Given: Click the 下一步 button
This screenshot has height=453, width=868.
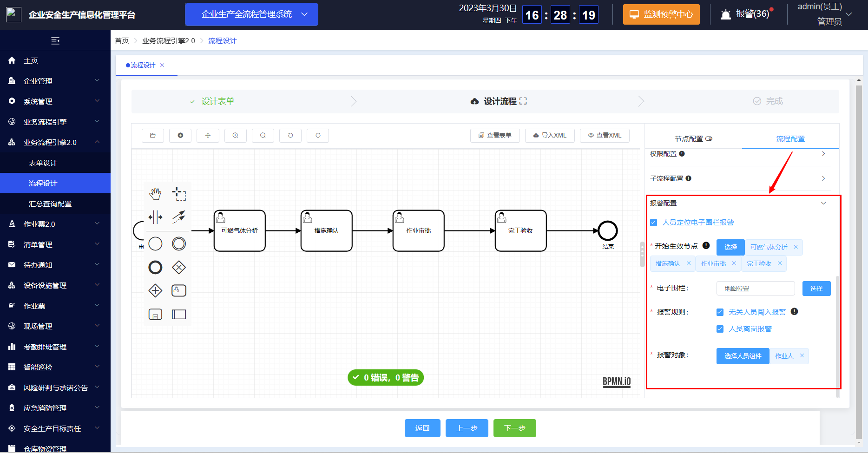Looking at the screenshot, I should tap(515, 428).
